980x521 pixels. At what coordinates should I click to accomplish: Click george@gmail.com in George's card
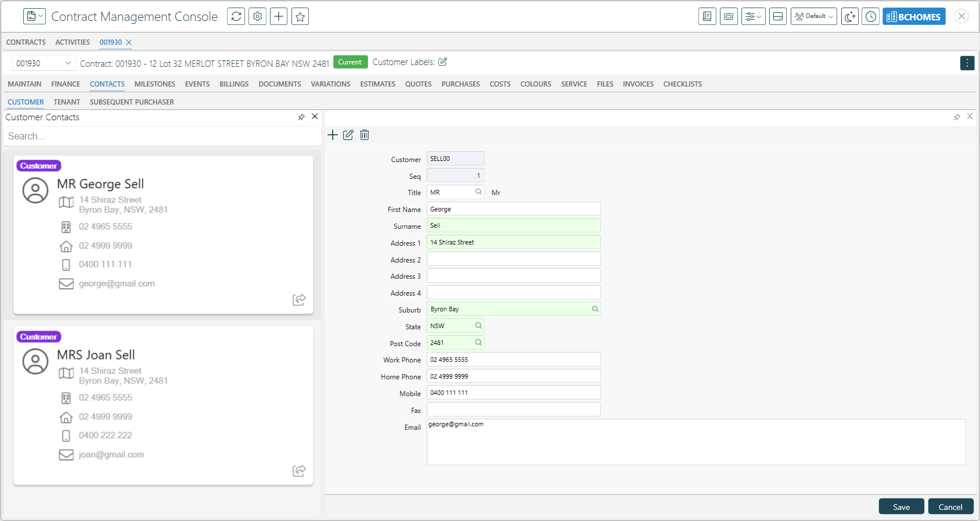[117, 283]
